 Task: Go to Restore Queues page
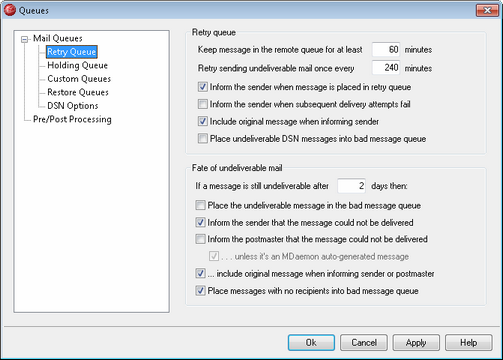click(78, 92)
